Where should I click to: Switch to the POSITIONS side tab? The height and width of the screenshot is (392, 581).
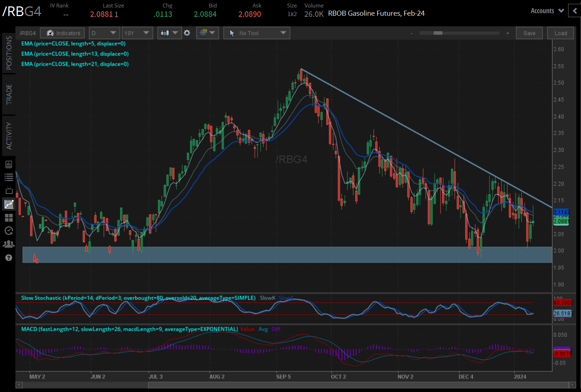pos(9,53)
